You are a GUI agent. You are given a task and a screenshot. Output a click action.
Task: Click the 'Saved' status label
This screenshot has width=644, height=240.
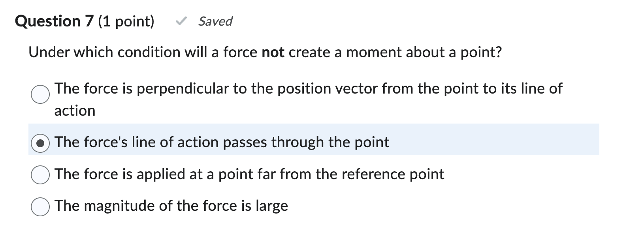215,21
